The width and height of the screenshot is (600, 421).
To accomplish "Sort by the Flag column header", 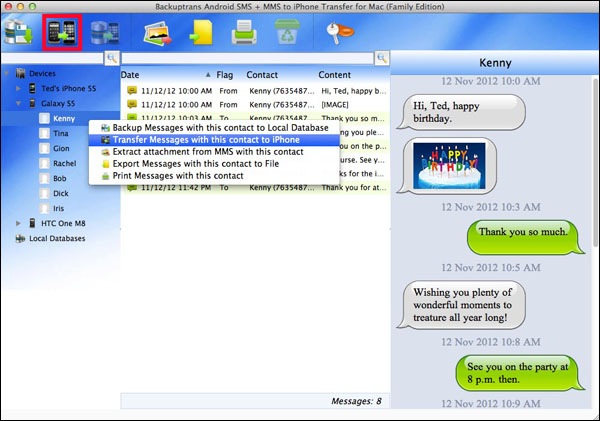I will [225, 75].
